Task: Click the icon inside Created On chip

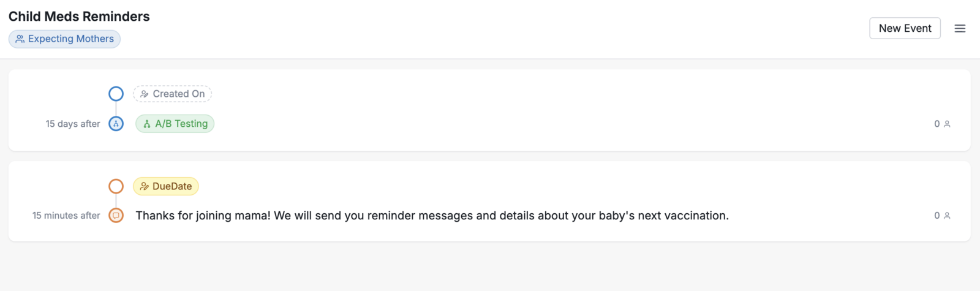Action: pyautogui.click(x=145, y=94)
